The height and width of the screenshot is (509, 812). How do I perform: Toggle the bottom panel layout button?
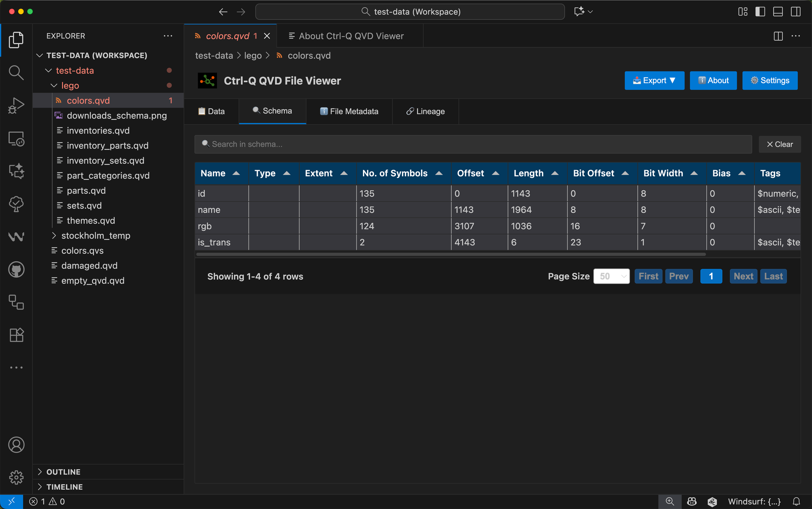pyautogui.click(x=778, y=12)
